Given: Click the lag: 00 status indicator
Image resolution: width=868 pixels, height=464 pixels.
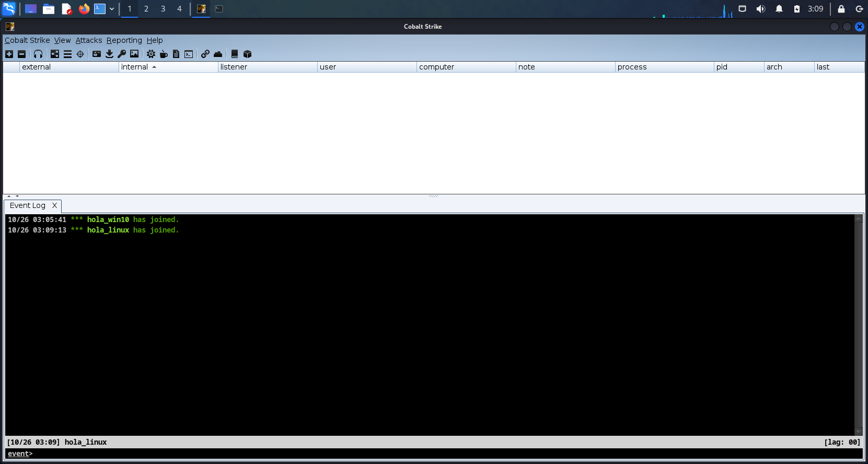Looking at the screenshot, I should point(842,442).
